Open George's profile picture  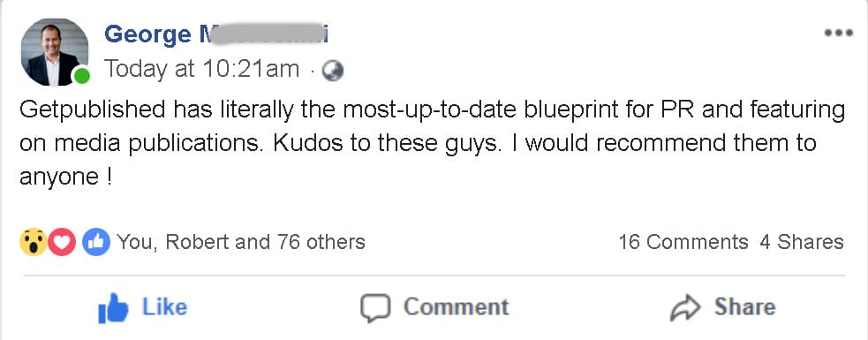coord(54,52)
